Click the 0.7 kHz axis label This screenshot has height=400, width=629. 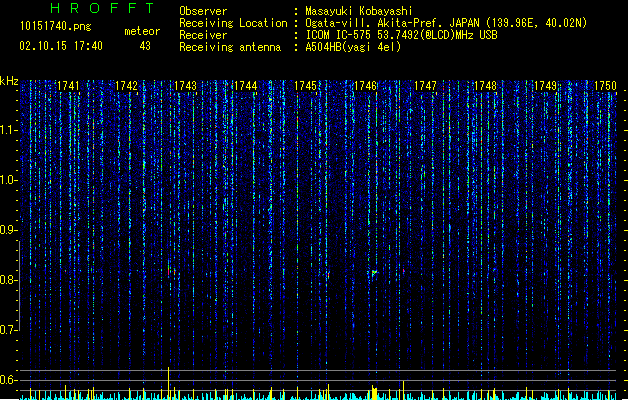click(8, 330)
